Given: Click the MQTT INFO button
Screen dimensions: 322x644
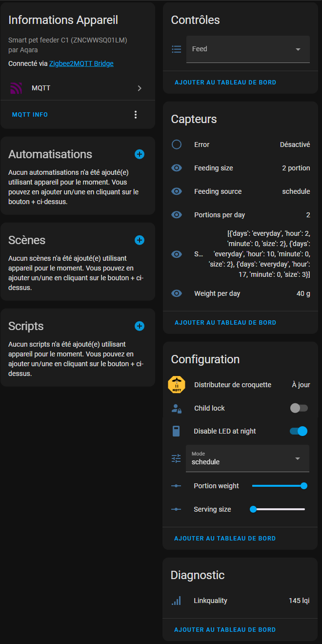Looking at the screenshot, I should [x=30, y=115].
